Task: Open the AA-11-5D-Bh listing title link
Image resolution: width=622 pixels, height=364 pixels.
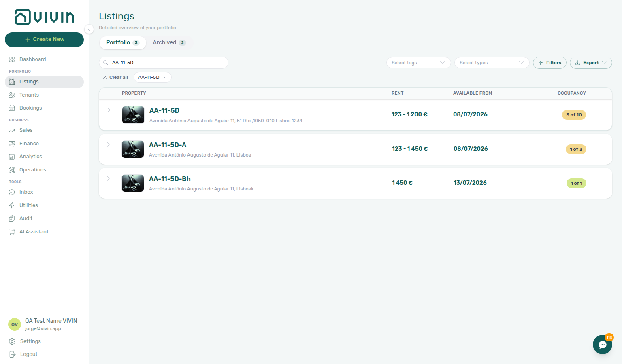Action: (170, 179)
